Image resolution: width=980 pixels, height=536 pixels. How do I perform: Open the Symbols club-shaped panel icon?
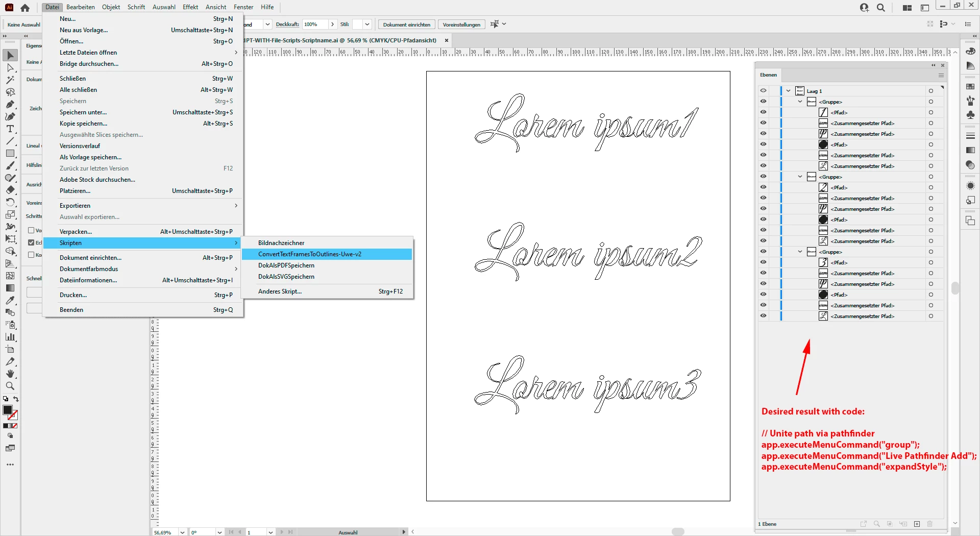coord(970,115)
